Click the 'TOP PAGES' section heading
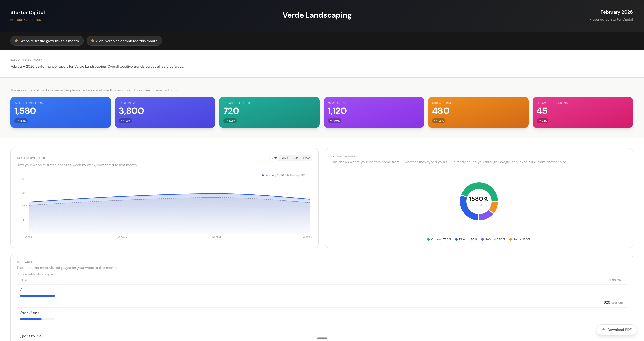 [25, 262]
